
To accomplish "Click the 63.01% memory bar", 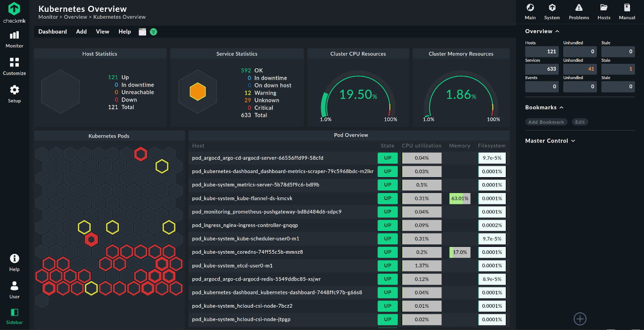I will point(460,198).
